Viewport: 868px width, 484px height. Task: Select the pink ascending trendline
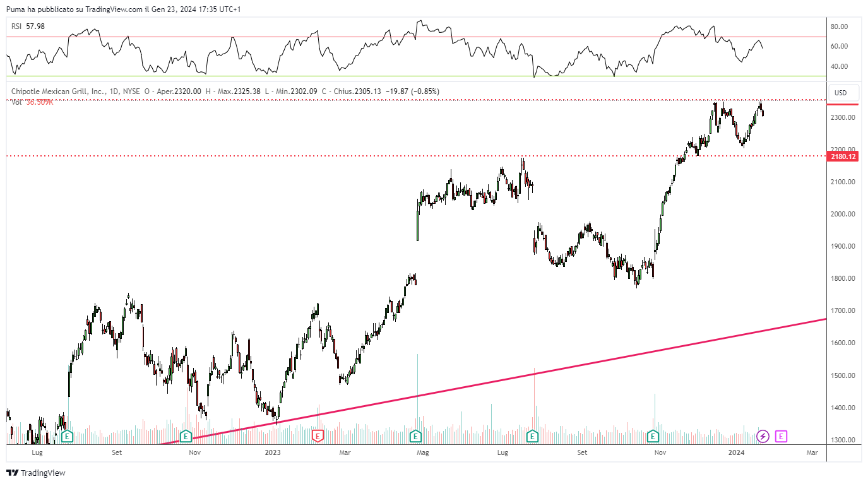[492, 381]
